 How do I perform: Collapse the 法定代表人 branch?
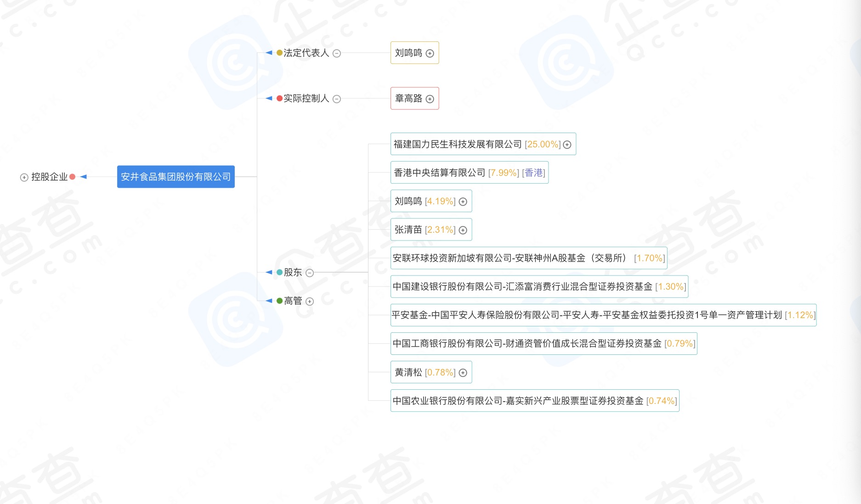point(337,53)
